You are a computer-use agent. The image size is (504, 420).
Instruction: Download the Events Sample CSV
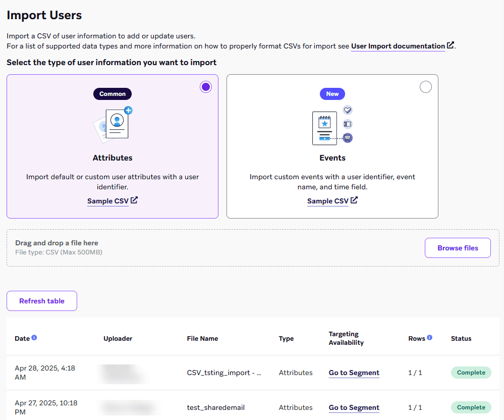[328, 201]
